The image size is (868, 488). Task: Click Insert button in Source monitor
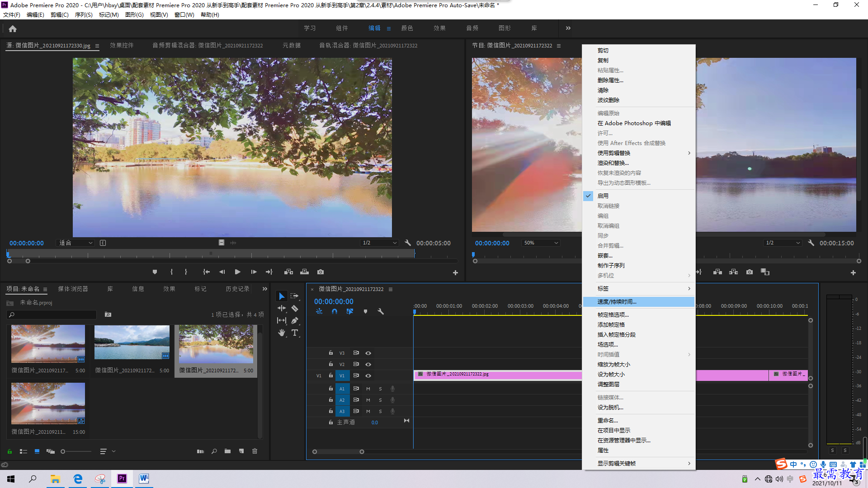288,272
